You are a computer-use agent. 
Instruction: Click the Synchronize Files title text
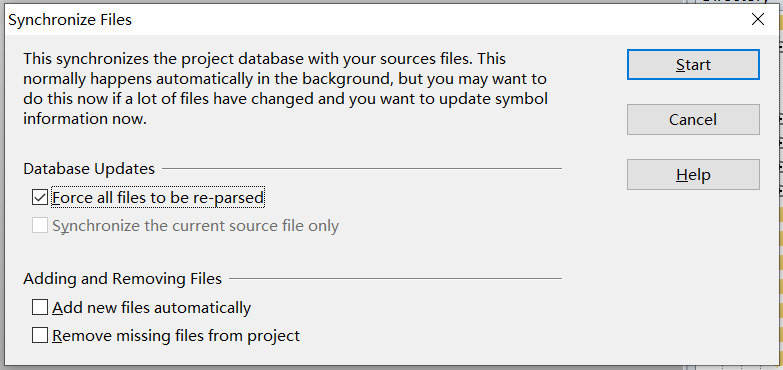pos(70,20)
